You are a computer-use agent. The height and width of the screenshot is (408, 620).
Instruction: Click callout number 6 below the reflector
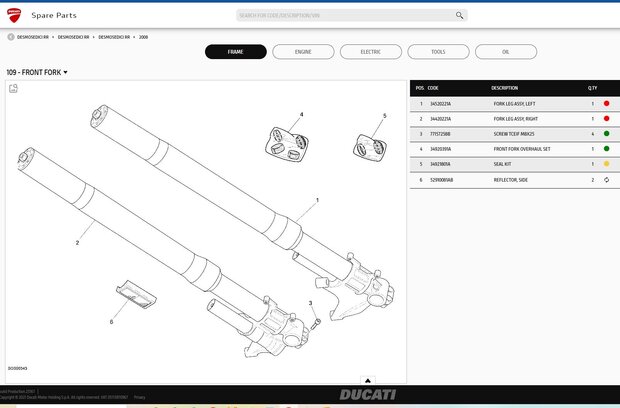coord(111,322)
